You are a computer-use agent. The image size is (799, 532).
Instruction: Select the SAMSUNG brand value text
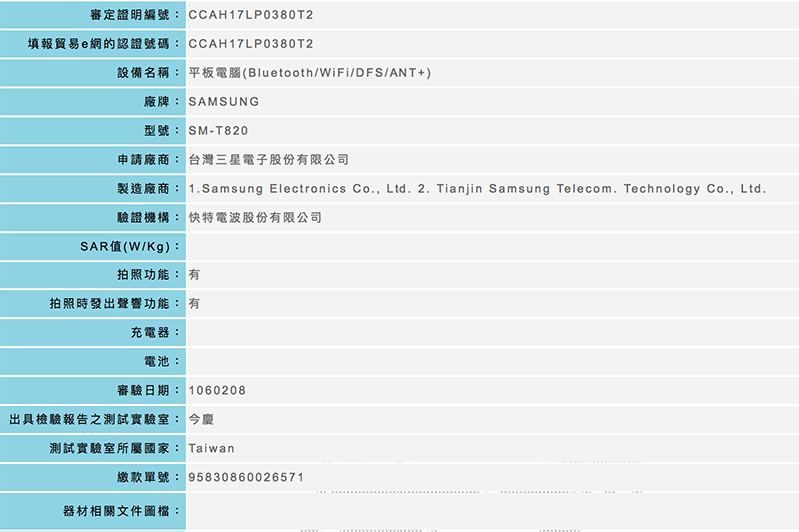coord(223,102)
